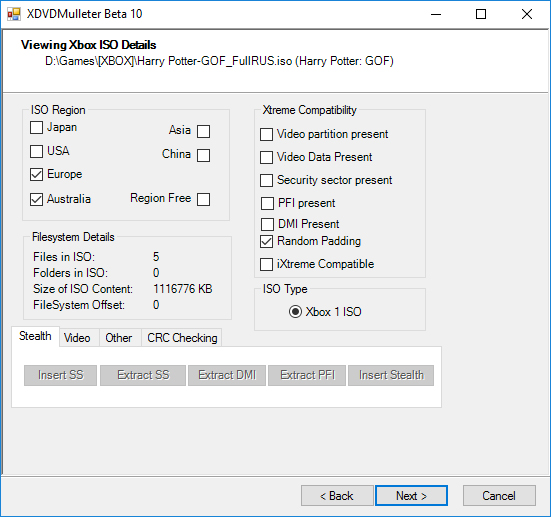Check the Japan region checkbox

[37, 128]
